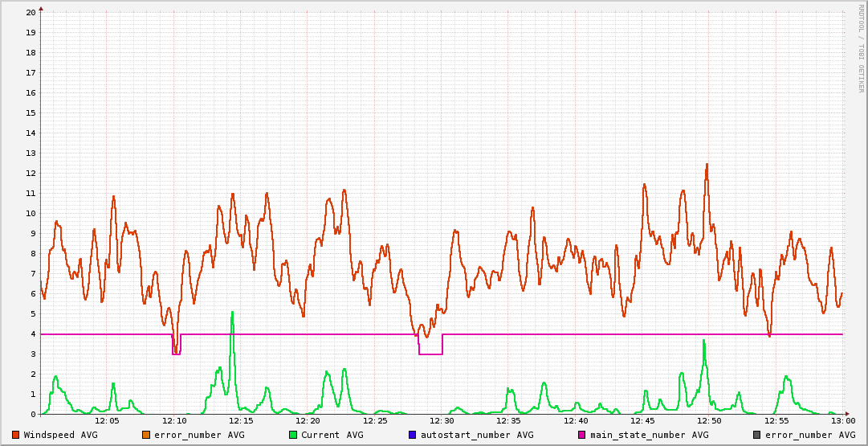Viewport: 868px width, 446px height.
Task: Click the 12:30 time axis label
Action: click(442, 422)
